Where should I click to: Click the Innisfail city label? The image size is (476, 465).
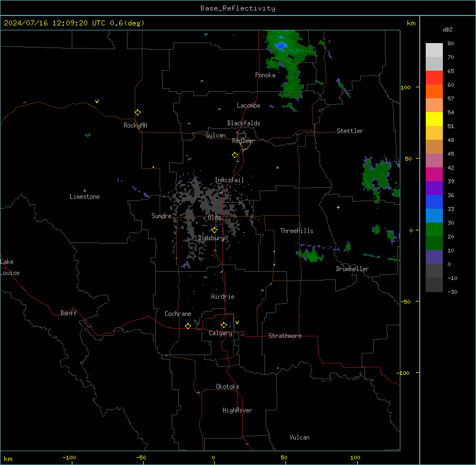click(x=229, y=180)
